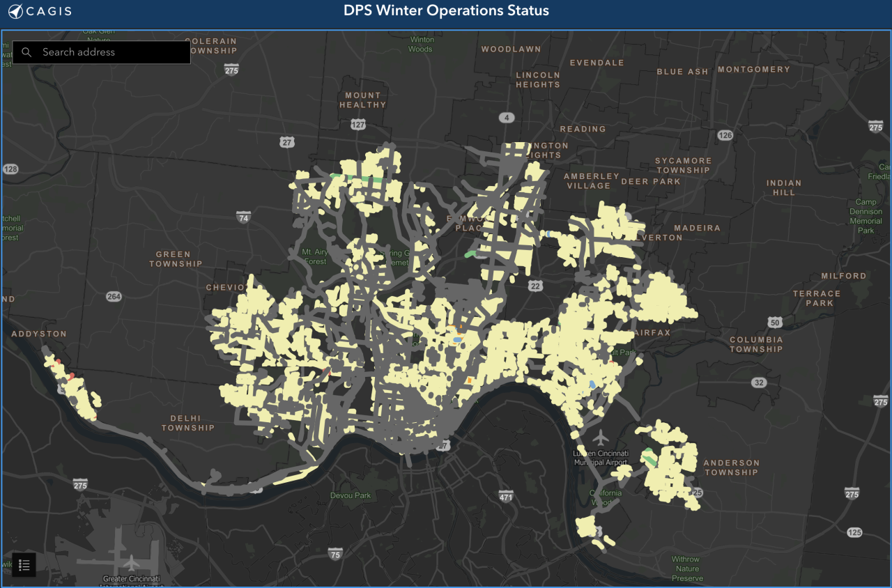This screenshot has width=892, height=588.
Task: Click the Route 4 shield above Reading
Action: coord(506,117)
